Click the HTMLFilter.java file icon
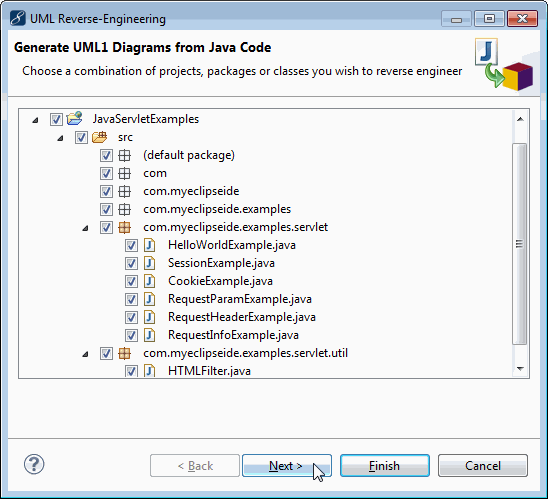 pyautogui.click(x=150, y=370)
